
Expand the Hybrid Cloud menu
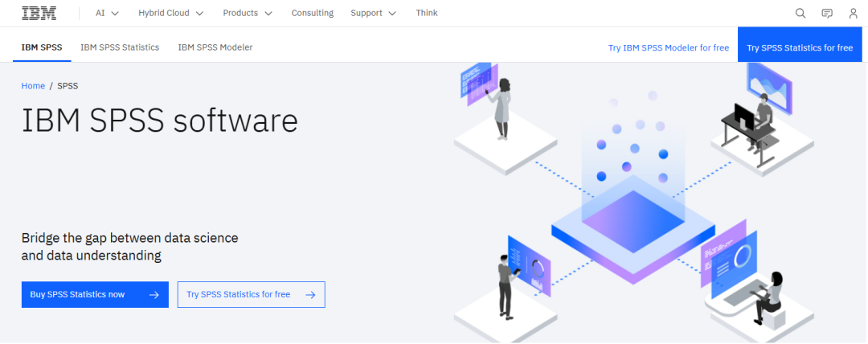pyautogui.click(x=171, y=14)
